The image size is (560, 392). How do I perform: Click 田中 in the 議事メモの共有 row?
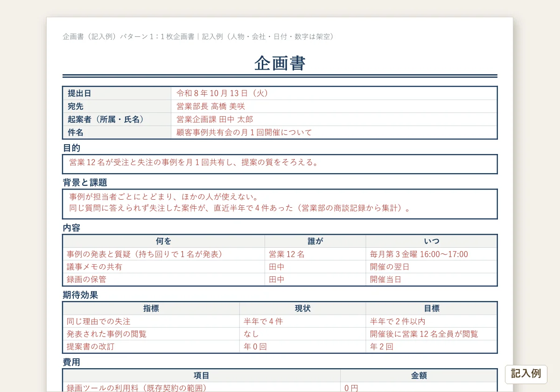(315, 267)
